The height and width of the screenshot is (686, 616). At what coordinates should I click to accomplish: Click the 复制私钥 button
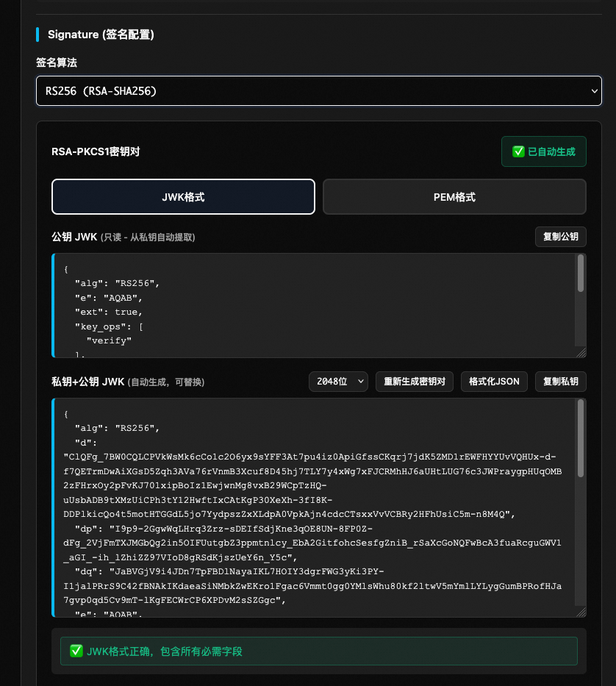[x=560, y=382]
